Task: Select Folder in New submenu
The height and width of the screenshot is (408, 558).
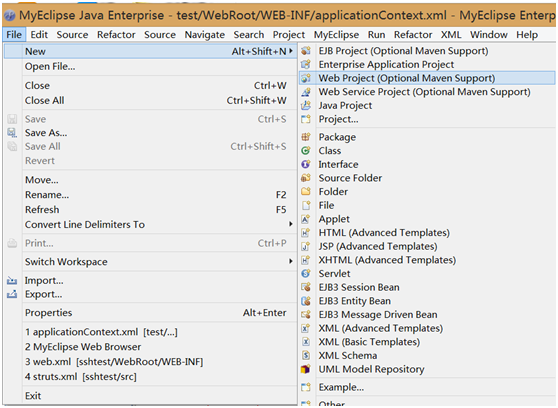Action: [427, 192]
